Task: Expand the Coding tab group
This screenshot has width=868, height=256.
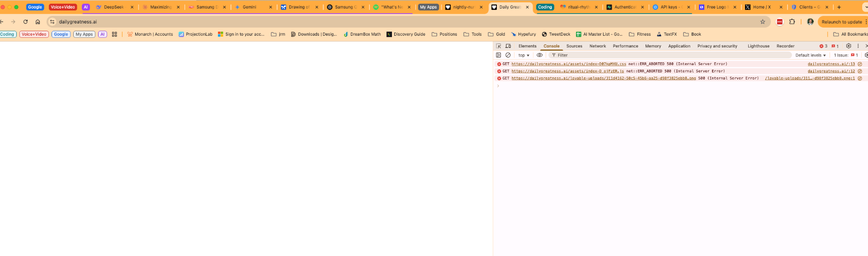Action: [545, 7]
